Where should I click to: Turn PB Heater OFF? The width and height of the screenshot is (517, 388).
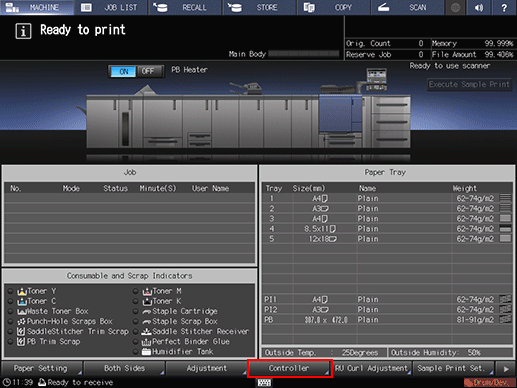pyautogui.click(x=148, y=71)
